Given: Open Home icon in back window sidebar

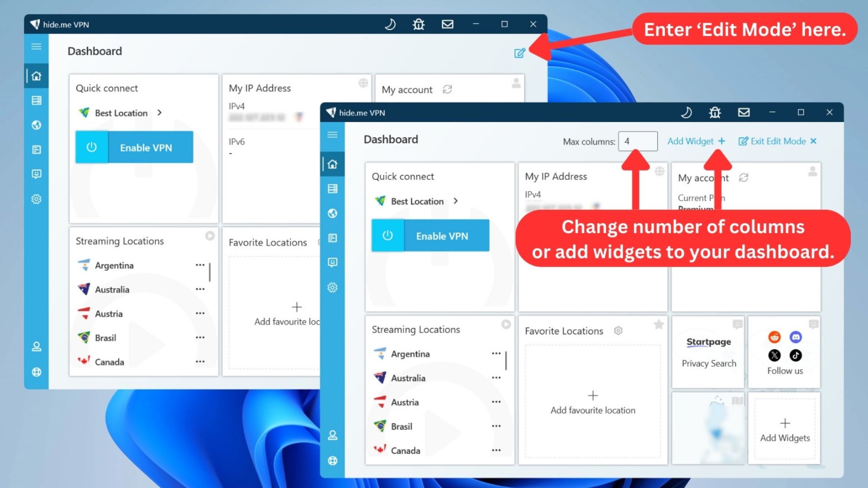Looking at the screenshot, I should coord(36,76).
